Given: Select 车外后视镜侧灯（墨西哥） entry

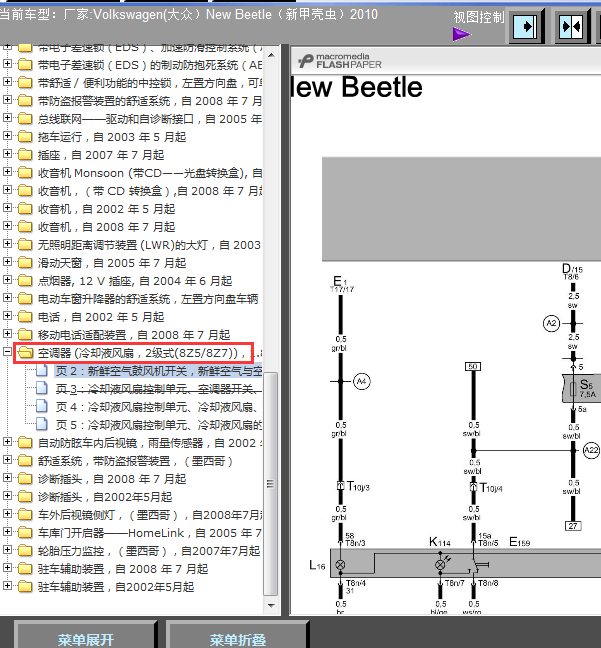Looking at the screenshot, I should [150, 515].
